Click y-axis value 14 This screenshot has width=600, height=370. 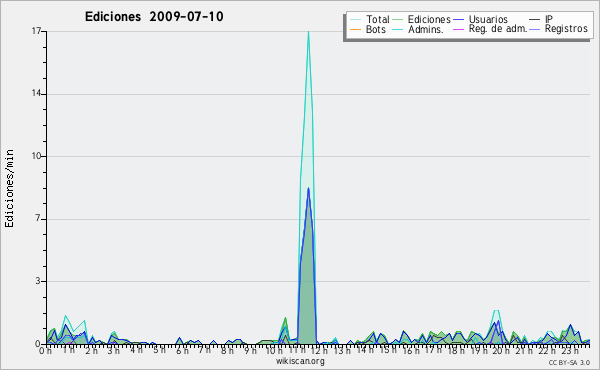coord(36,94)
